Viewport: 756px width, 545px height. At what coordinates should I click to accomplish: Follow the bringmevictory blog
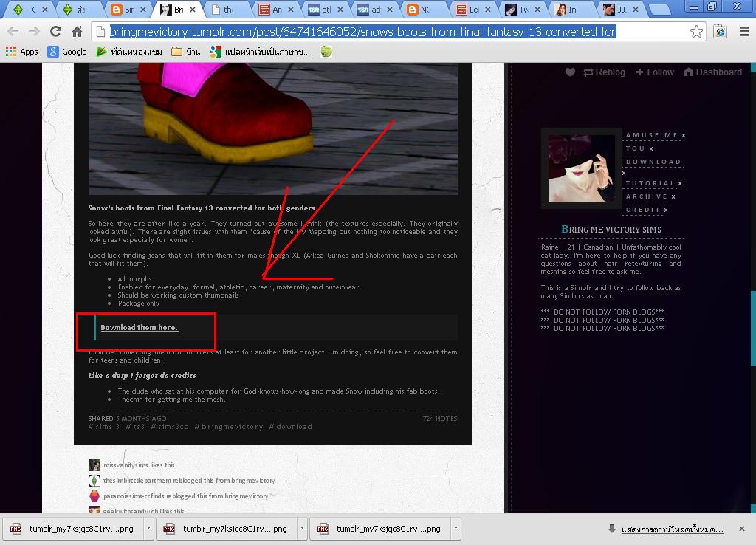(655, 72)
